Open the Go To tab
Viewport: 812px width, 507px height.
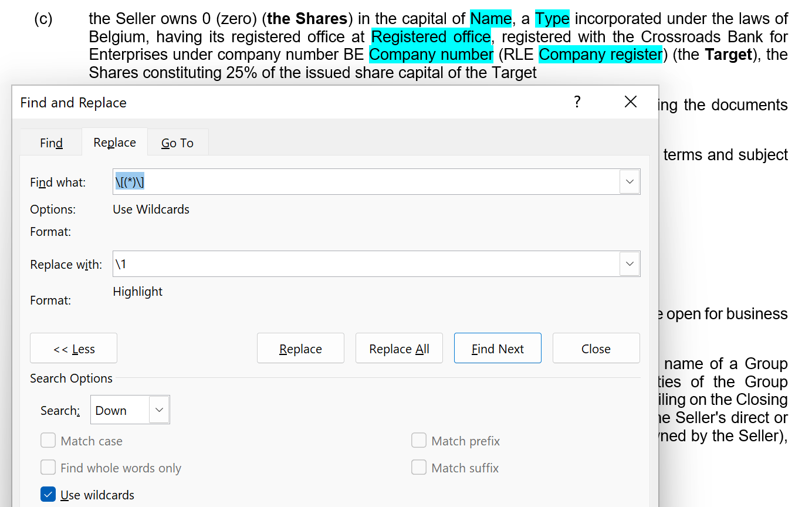[177, 143]
